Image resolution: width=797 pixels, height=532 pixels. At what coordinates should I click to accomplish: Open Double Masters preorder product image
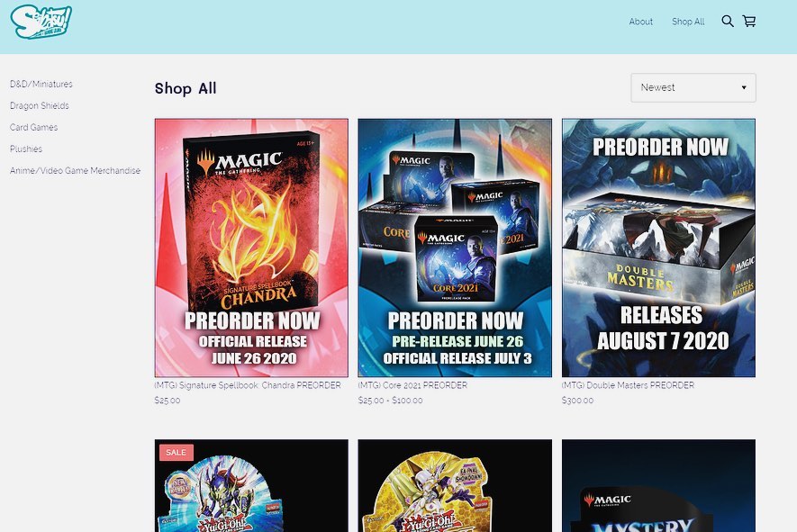pos(658,248)
